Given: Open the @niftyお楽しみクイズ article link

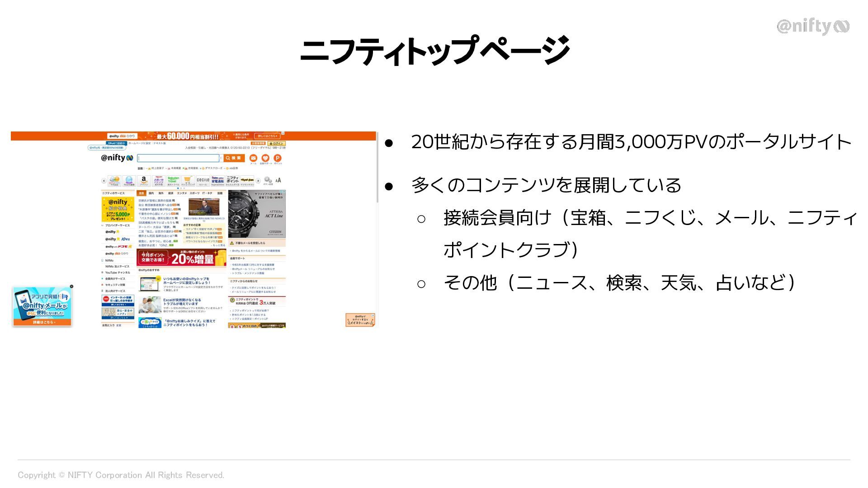Looking at the screenshot, I should [189, 323].
